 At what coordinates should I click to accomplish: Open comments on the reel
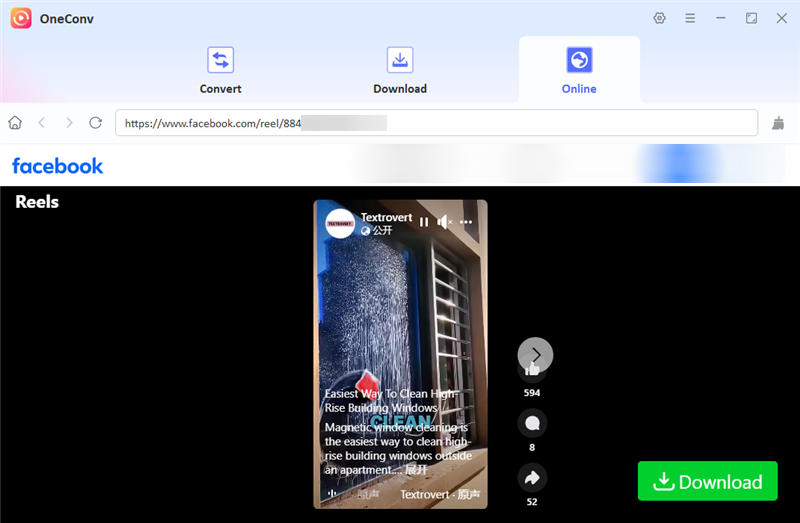[532, 424]
